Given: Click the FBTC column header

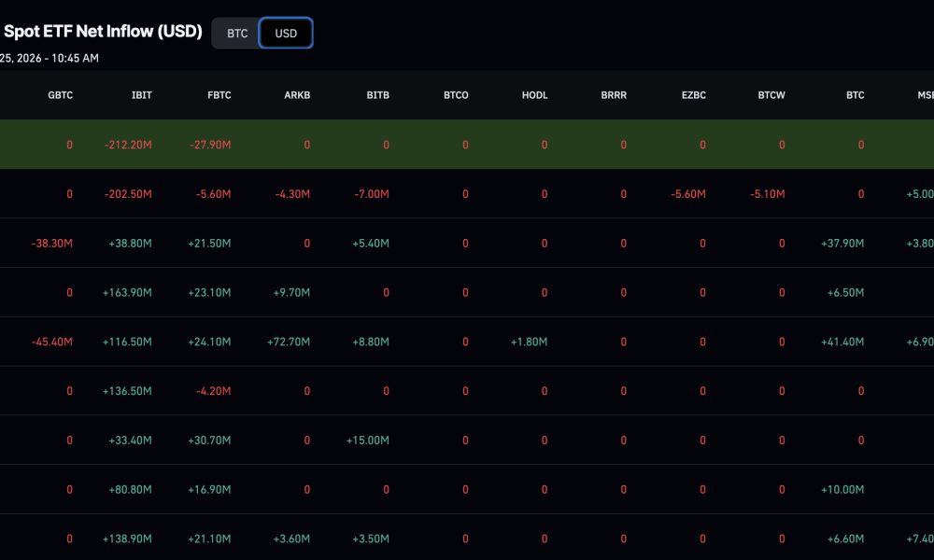Looking at the screenshot, I should [x=219, y=95].
